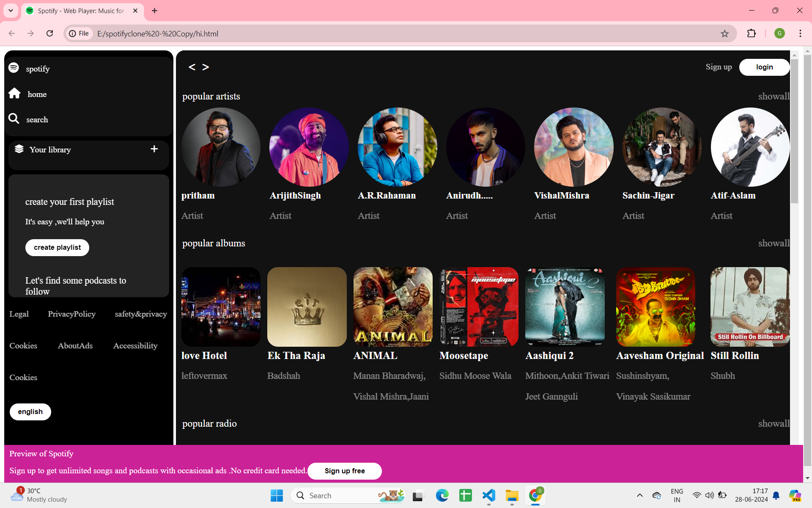This screenshot has height=508, width=812.
Task: Open the ANIMAL album cover thumbnail
Action: click(x=392, y=307)
